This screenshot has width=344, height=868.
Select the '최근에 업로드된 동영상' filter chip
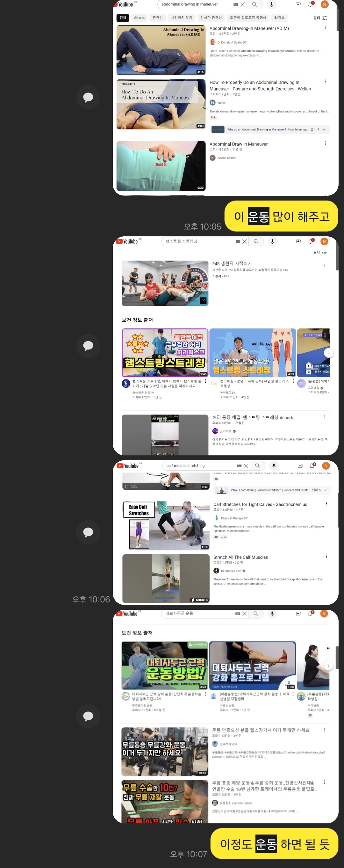[x=248, y=18]
